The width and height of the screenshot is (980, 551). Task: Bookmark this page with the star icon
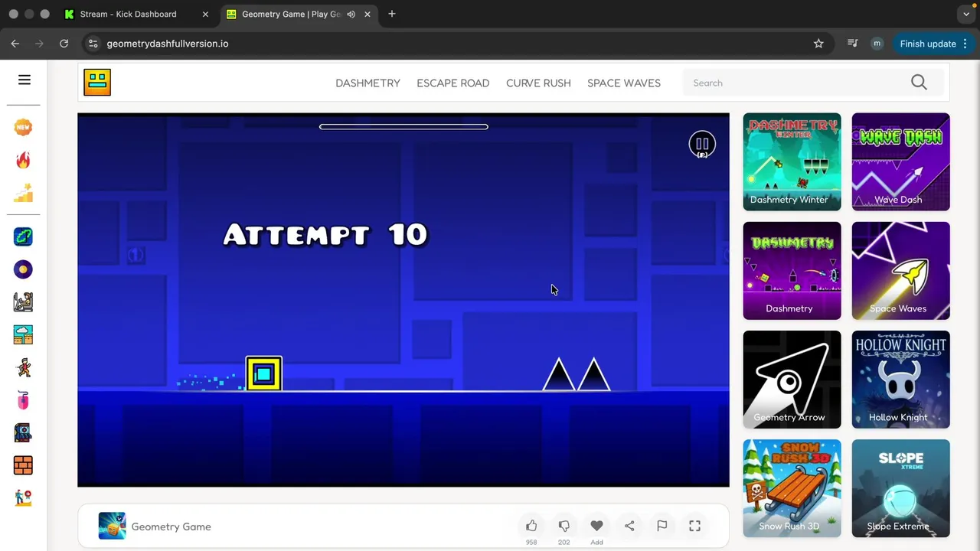[x=818, y=44]
